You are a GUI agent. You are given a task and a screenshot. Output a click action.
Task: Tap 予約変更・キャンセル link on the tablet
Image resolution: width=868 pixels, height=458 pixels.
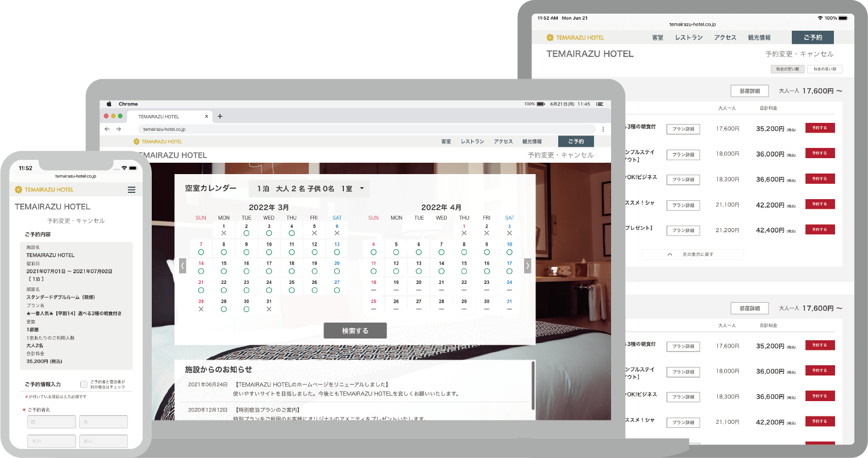click(799, 54)
